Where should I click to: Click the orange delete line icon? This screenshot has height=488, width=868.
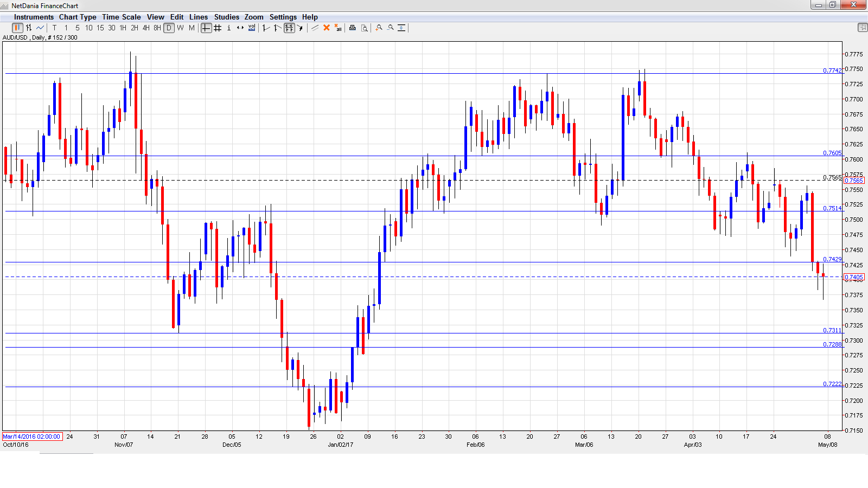[327, 28]
